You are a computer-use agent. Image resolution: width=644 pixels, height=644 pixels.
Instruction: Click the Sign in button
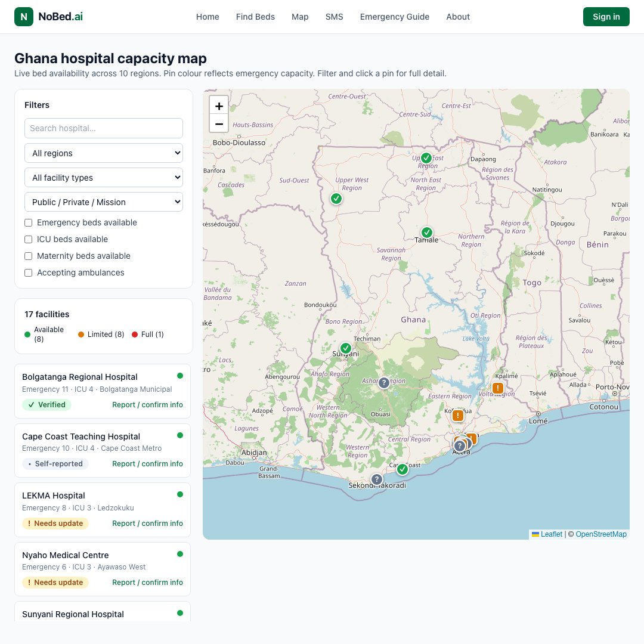click(606, 17)
